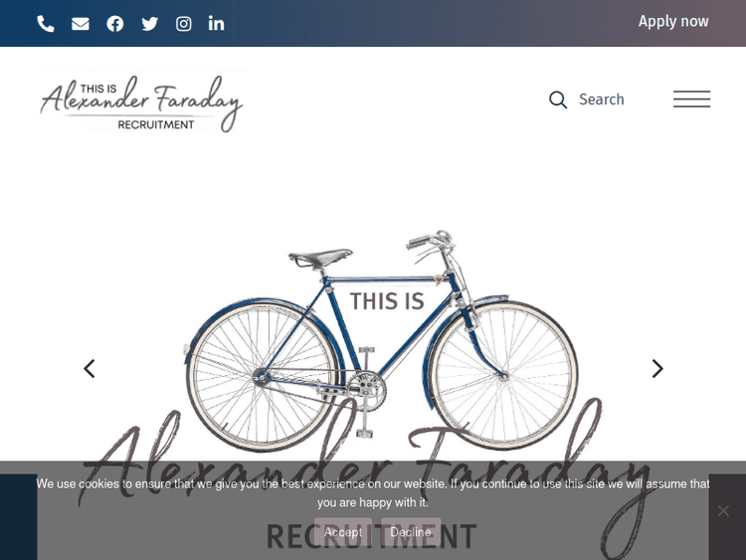Click the THIS IS text inside the bicycle frame
746x560 pixels.
pos(387,301)
